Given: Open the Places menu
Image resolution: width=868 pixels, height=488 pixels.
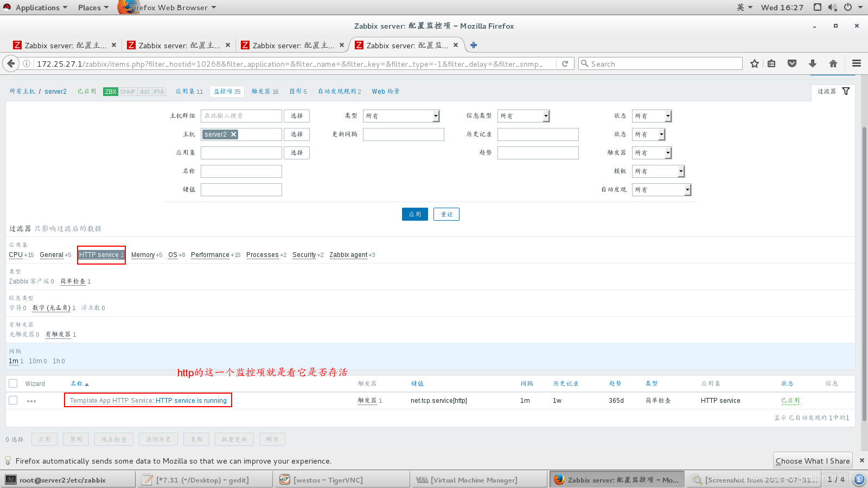Looking at the screenshot, I should pyautogui.click(x=93, y=7).
